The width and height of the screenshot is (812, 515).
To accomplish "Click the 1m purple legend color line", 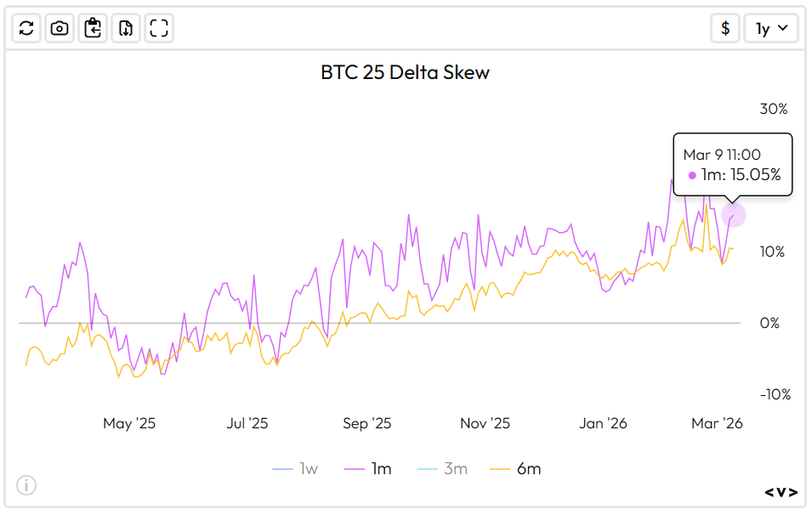I will 355,469.
